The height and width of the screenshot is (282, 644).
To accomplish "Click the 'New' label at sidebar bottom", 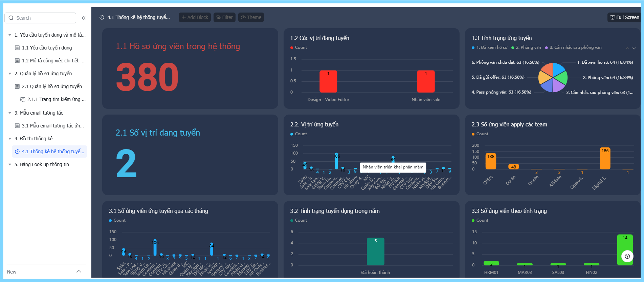I will [x=12, y=272].
